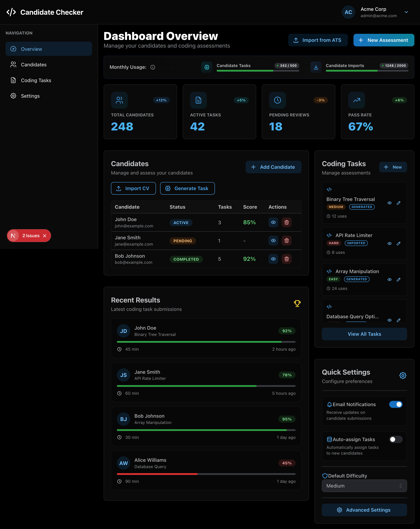The image size is (420, 529).
Task: Click the download icon beside Candidate Imports
Action: pyautogui.click(x=316, y=67)
